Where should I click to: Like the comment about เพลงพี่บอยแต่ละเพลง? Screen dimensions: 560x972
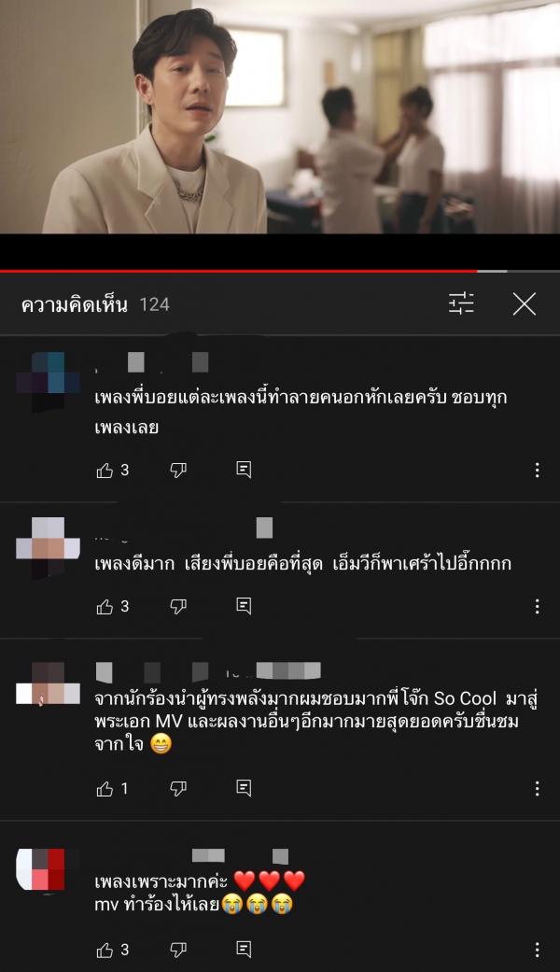point(105,471)
